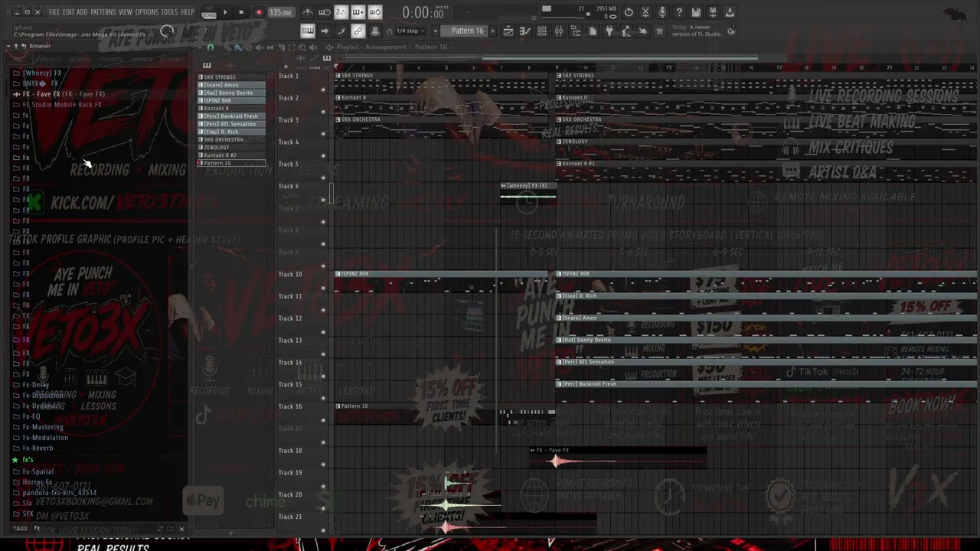980x551 pixels.
Task: Open the Pattern 16 pattern name selector
Action: (x=467, y=31)
